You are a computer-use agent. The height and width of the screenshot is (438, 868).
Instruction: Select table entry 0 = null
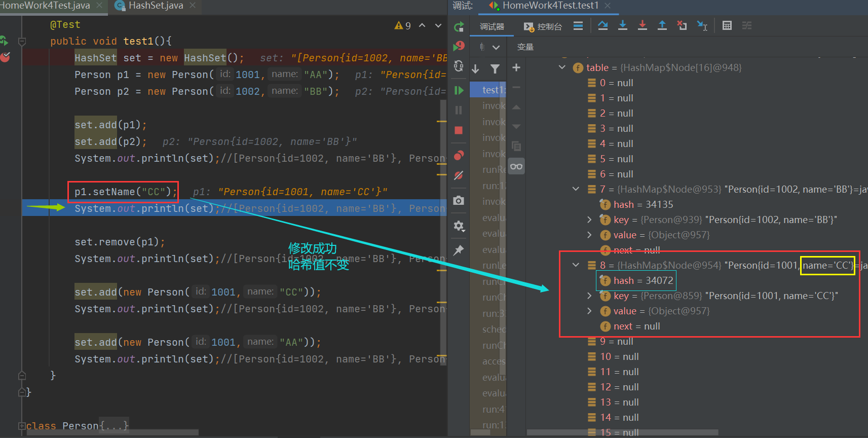coord(611,83)
